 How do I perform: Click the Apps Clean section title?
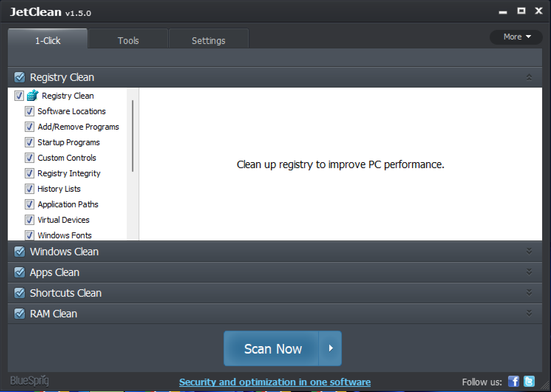coord(55,273)
